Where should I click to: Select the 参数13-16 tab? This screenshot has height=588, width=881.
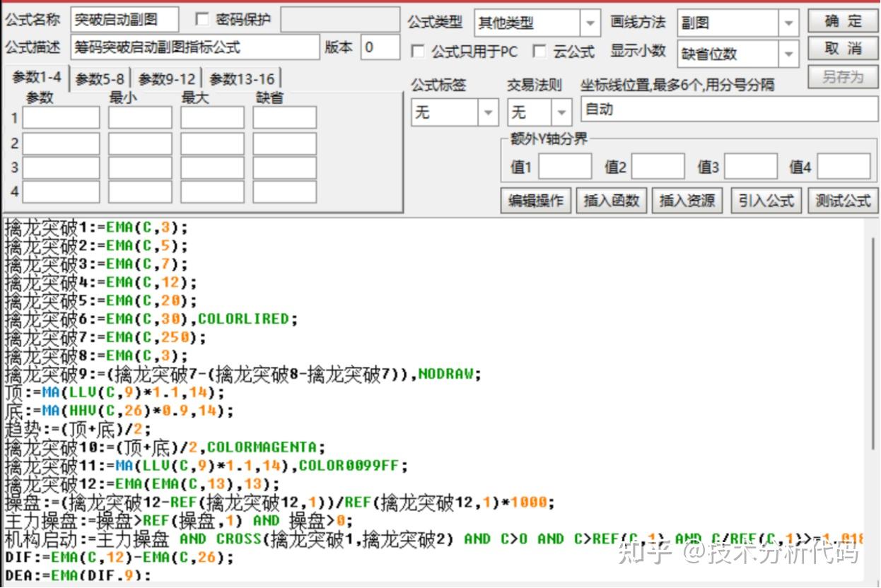242,79
